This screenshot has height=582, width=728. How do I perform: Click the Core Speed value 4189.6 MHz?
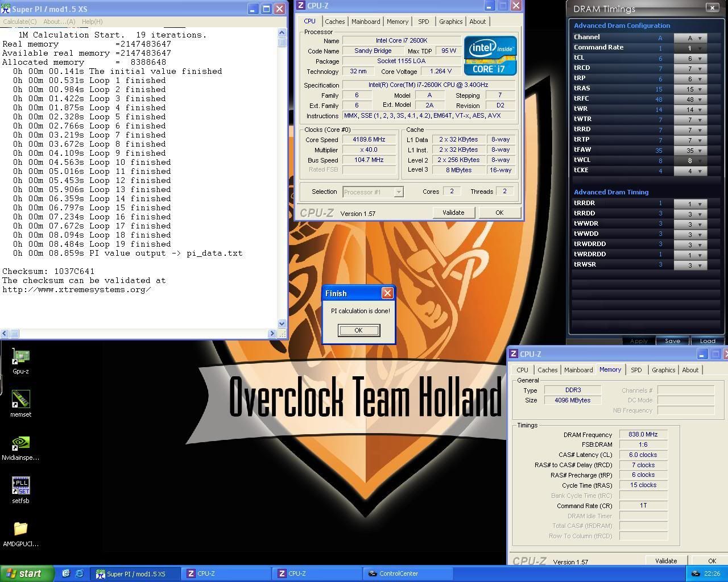click(x=369, y=139)
